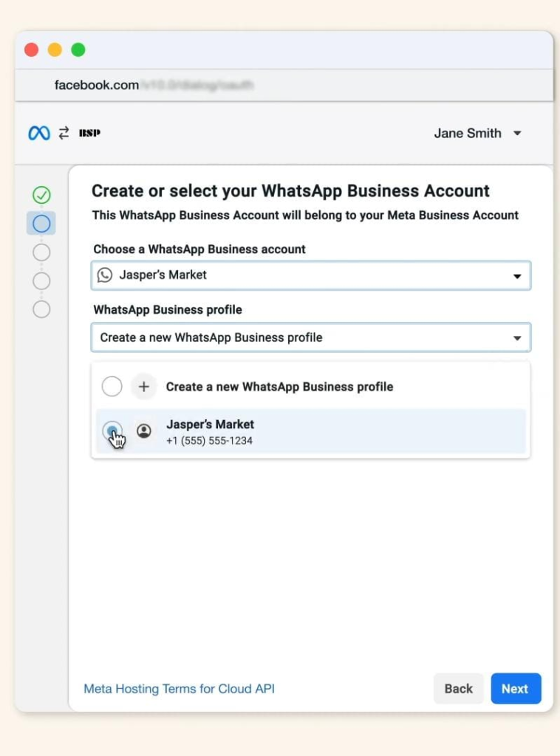Click the Choose a WhatsApp Business account label
560x756 pixels.
point(199,250)
